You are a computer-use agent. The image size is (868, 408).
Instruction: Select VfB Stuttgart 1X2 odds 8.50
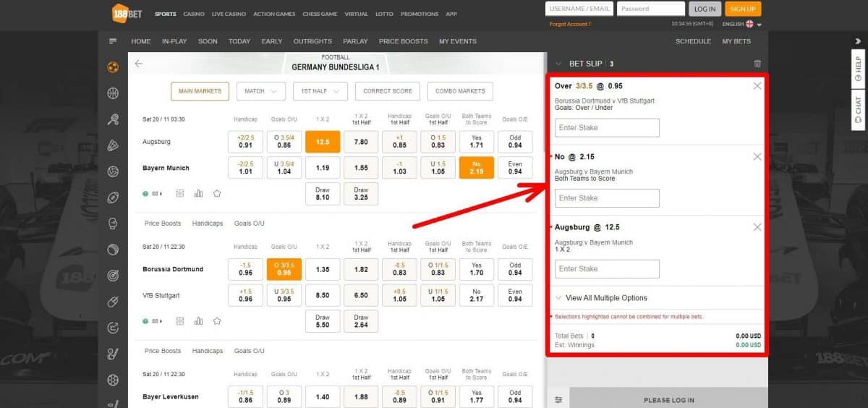tap(323, 295)
